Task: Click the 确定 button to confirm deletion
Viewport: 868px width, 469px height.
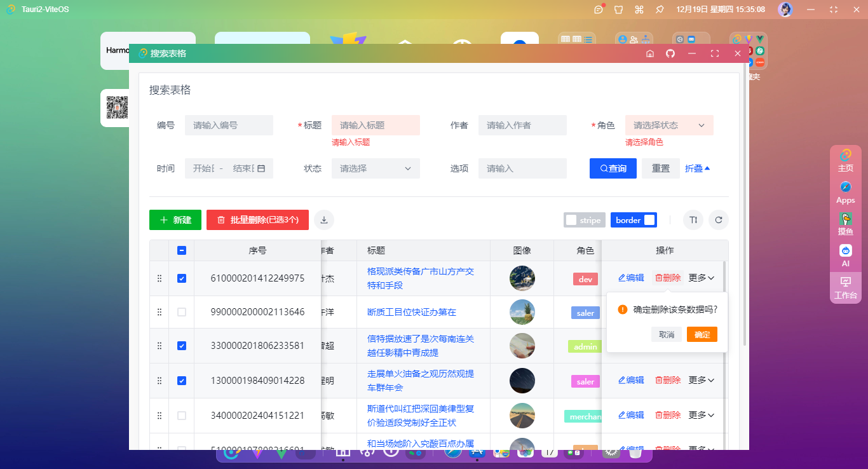Action: click(702, 334)
